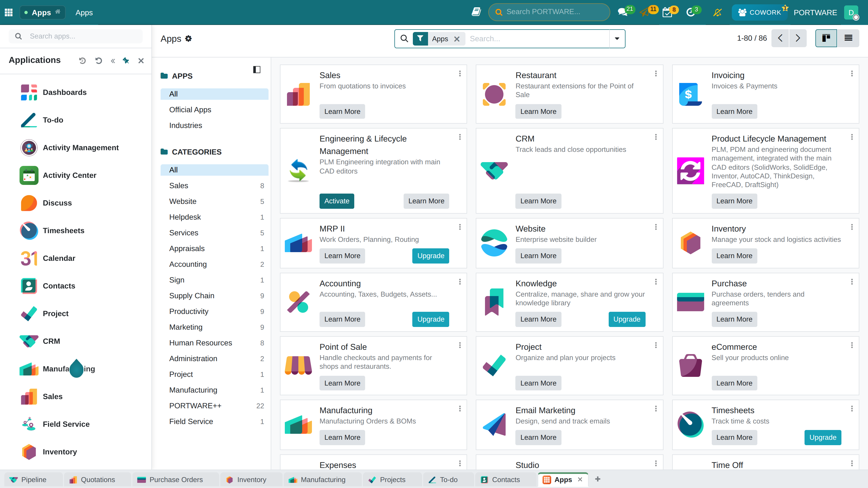Viewport: 868px width, 488px height.
Task: Switch to list view
Action: pos(848,38)
